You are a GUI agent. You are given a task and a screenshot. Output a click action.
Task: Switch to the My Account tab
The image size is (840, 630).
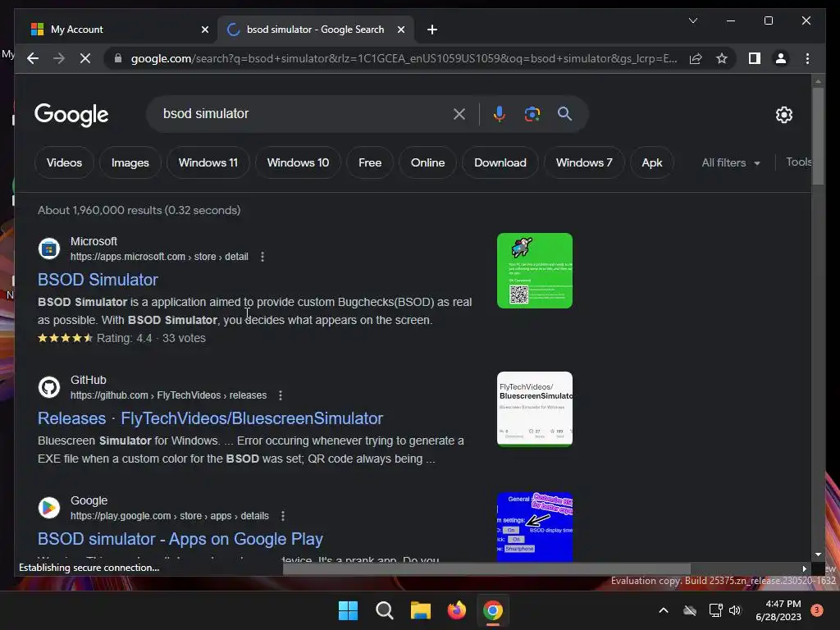click(x=120, y=30)
